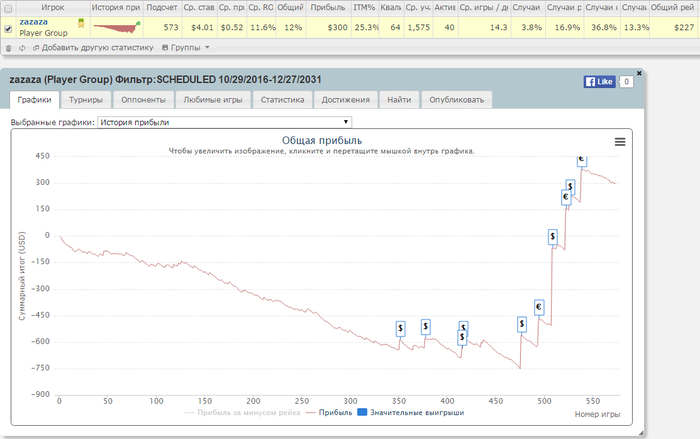Image resolution: width=700 pixels, height=439 pixels.
Task: Click the highest euro win marker
Action: point(581,160)
